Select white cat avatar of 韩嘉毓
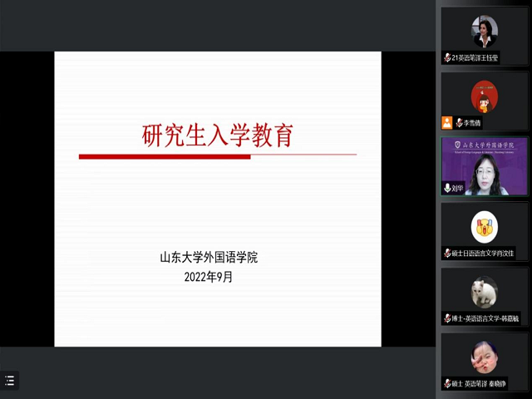The height and width of the screenshot is (399, 532). point(485,292)
